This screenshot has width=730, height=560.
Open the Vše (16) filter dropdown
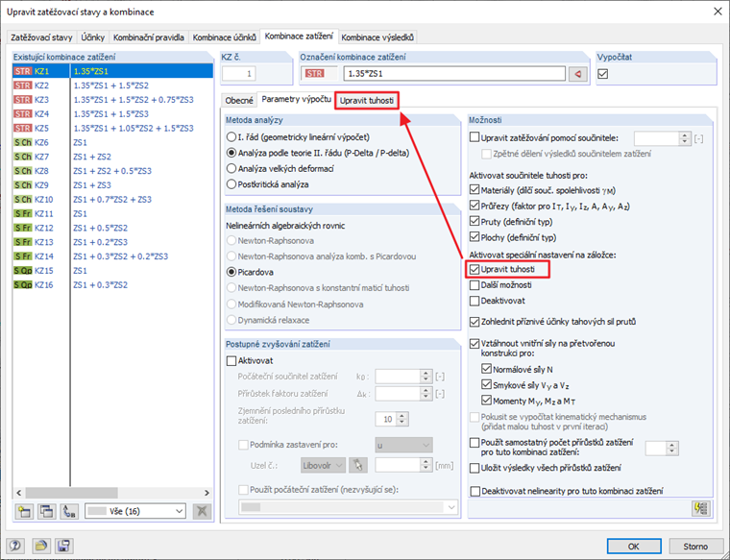135,511
